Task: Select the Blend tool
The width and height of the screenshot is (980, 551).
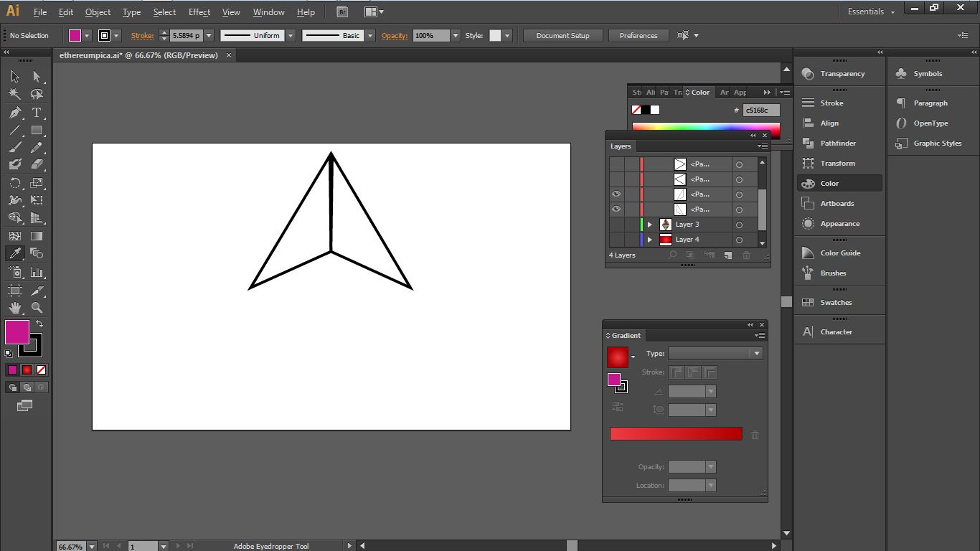Action: tap(37, 253)
